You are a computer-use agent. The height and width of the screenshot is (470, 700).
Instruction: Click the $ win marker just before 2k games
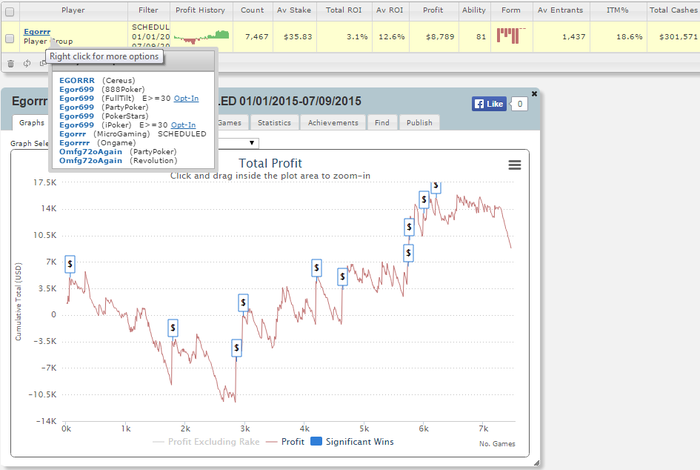pos(173,328)
